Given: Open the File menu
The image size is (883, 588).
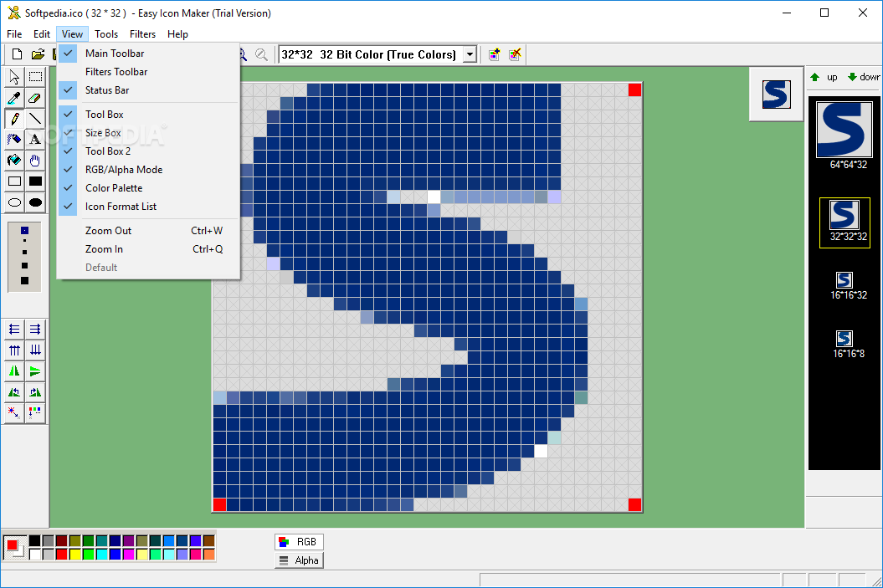Looking at the screenshot, I should (14, 34).
